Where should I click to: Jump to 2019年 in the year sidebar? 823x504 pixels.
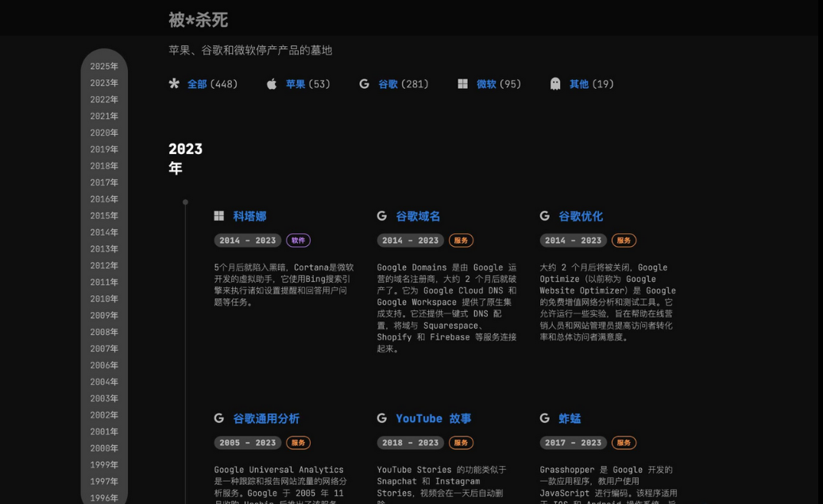(104, 149)
